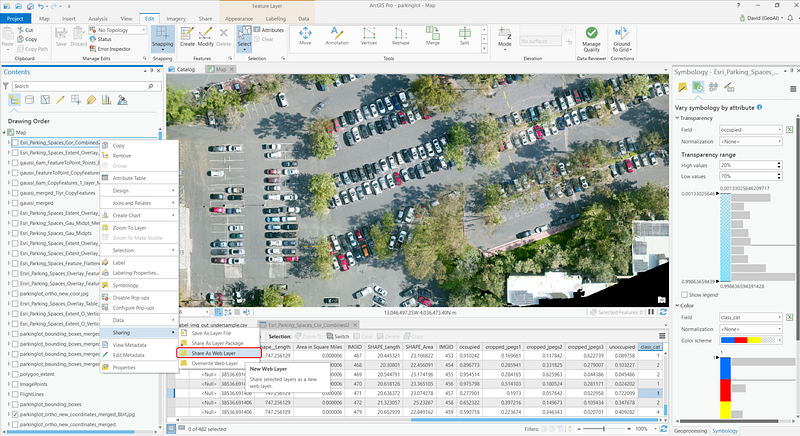
Task: Click Manage Quality in Data Reviewer
Action: click(x=592, y=38)
